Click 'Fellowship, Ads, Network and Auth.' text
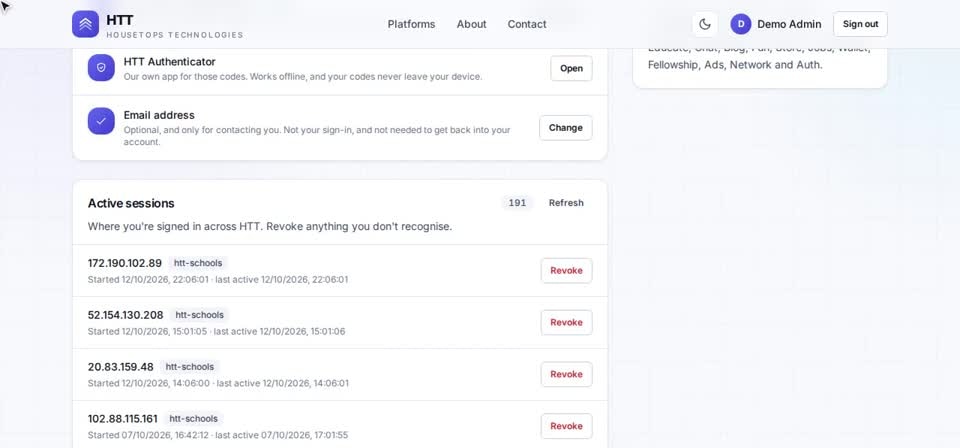Image resolution: width=960 pixels, height=448 pixels. 735,64
